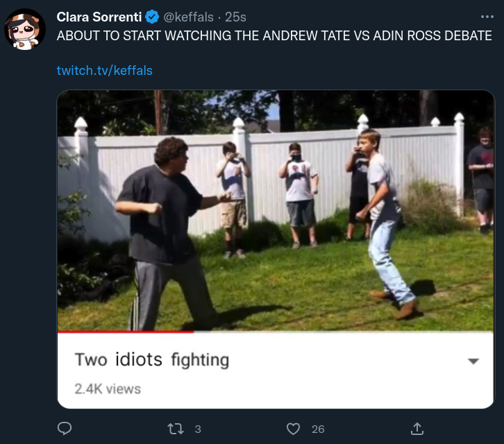Screen dimensions: 504x444
Task: Retweet using the retweet arrows icon
Action: [x=176, y=429]
